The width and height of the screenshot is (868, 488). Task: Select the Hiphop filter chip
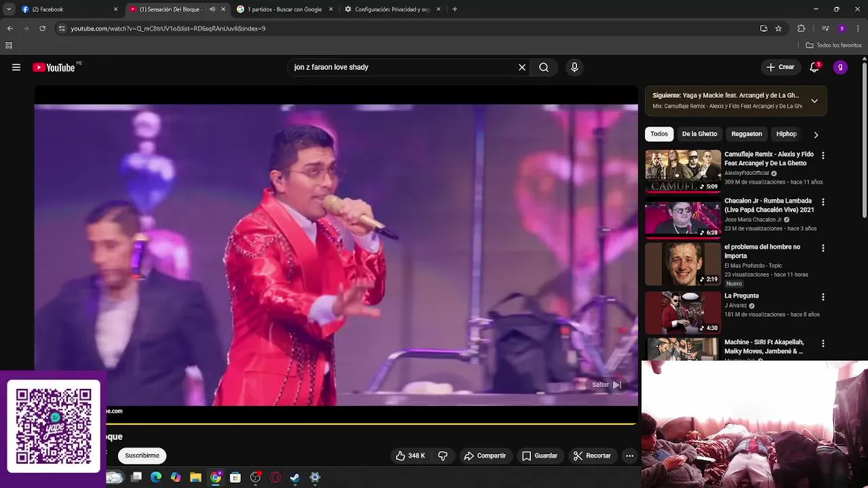(787, 134)
